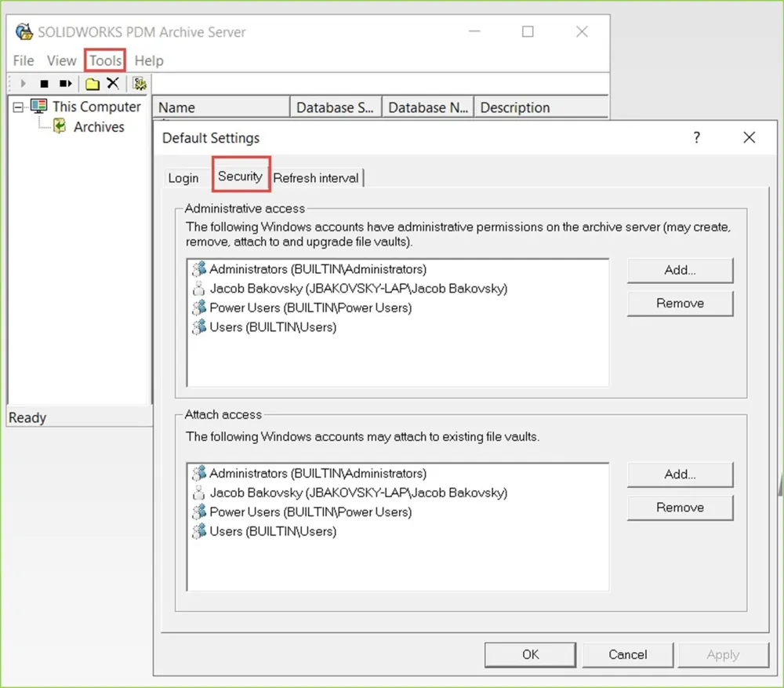
Task: Click the yellow folder toolbar icon
Action: (x=93, y=83)
